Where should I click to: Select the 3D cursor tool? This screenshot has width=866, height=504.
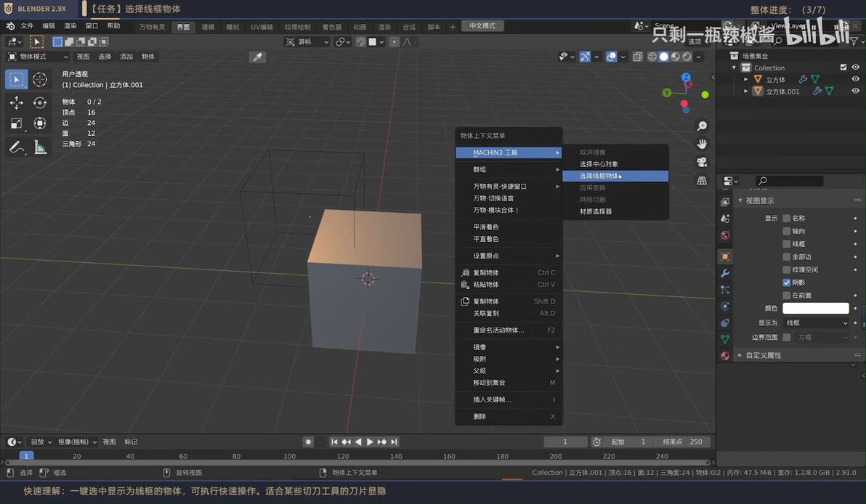coord(40,79)
